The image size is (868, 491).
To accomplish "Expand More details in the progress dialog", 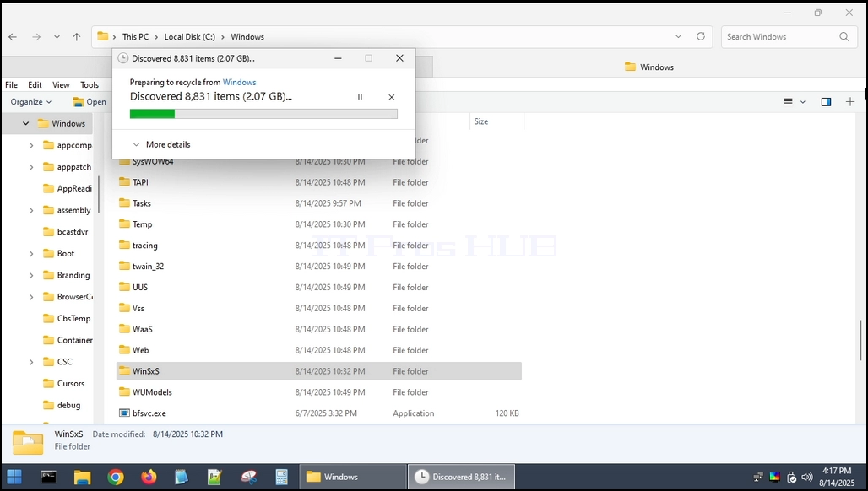I will [x=161, y=144].
